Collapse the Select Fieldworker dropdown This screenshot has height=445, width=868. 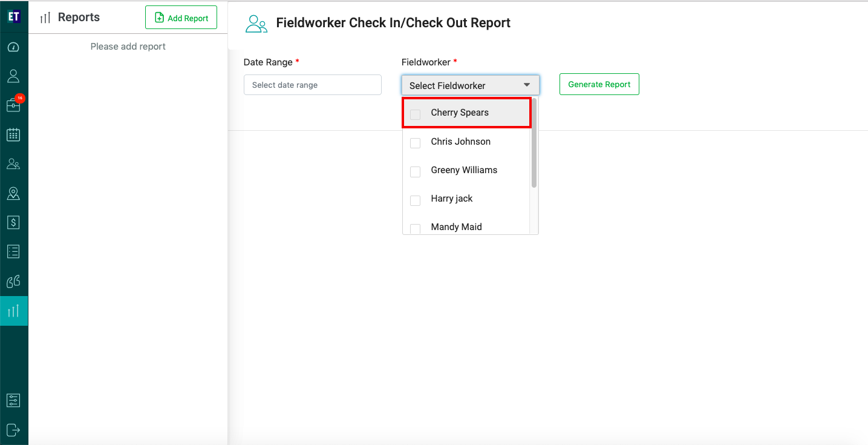tap(471, 85)
